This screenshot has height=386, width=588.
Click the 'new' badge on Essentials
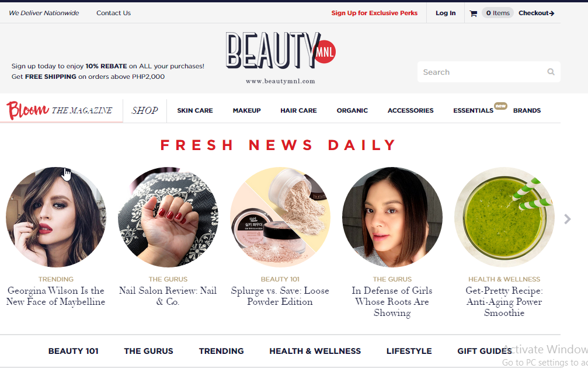(x=500, y=106)
